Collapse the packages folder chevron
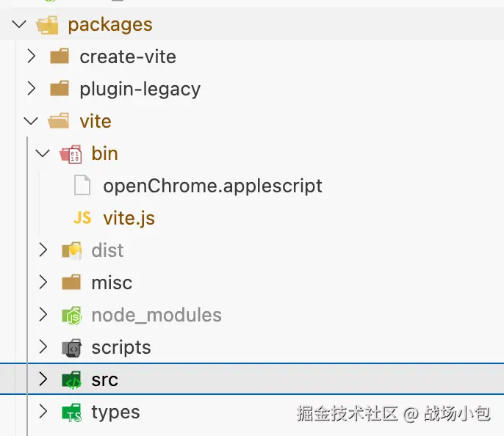This screenshot has width=504, height=436. [x=19, y=25]
